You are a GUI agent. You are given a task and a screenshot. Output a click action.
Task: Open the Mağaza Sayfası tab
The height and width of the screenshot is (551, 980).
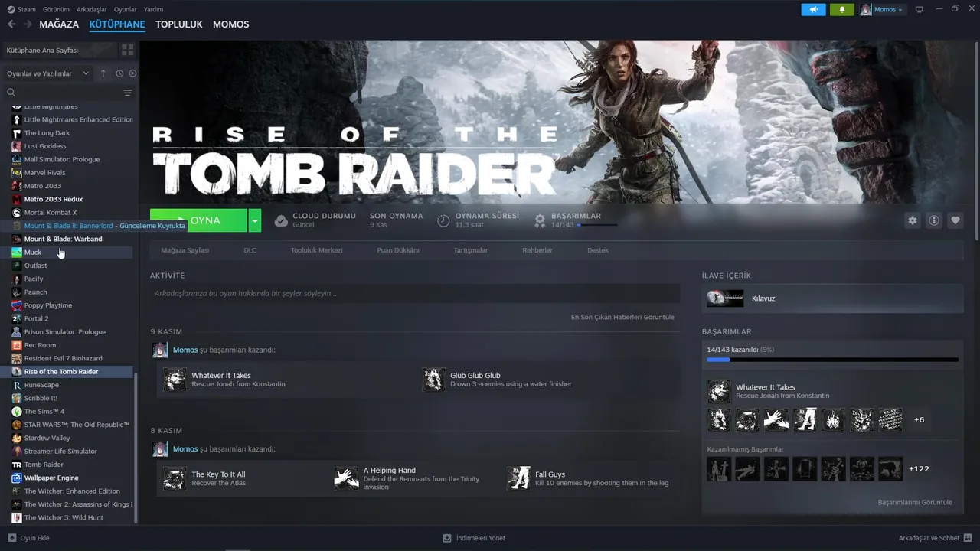point(185,250)
